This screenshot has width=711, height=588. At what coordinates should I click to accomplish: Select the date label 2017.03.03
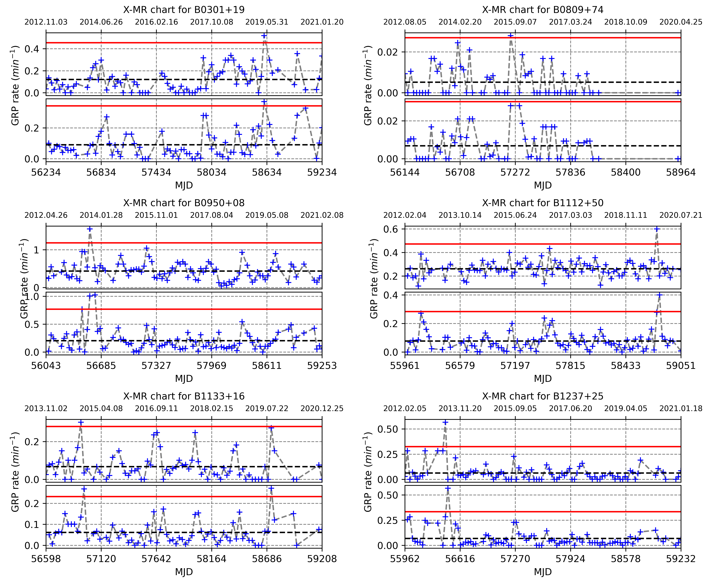[x=570, y=215]
